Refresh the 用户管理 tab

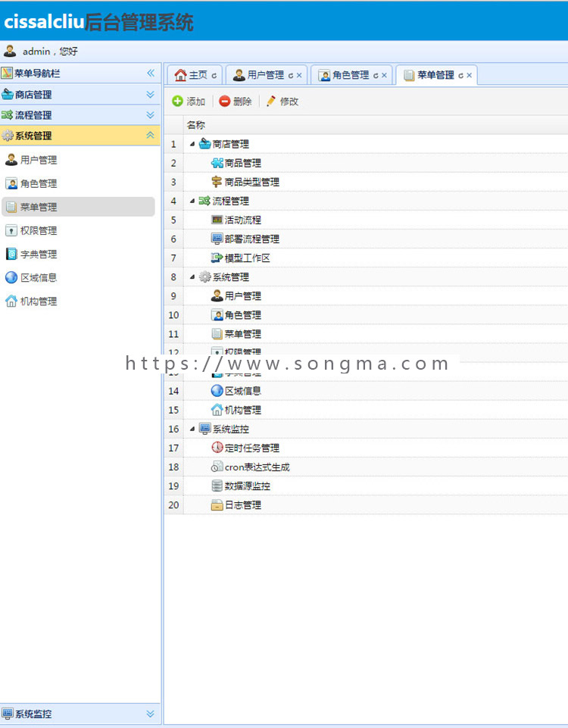pyautogui.click(x=291, y=76)
